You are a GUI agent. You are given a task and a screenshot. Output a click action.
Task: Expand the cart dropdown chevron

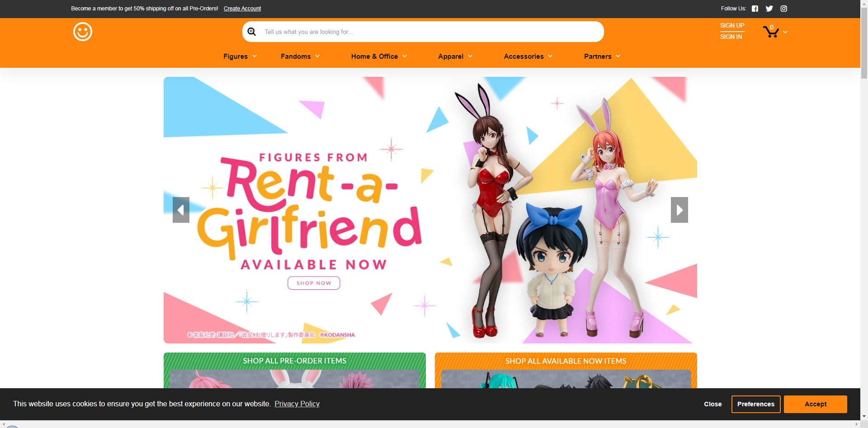[785, 32]
